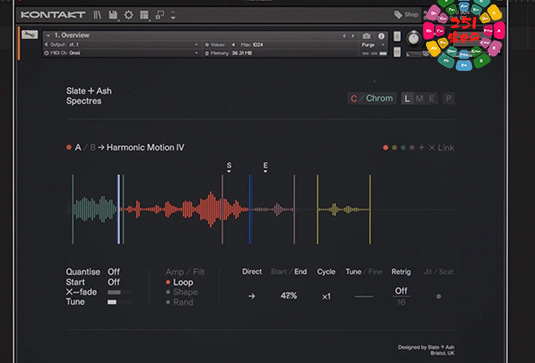This screenshot has height=363, width=535.
Task: Click the 47% end value
Action: click(x=289, y=296)
